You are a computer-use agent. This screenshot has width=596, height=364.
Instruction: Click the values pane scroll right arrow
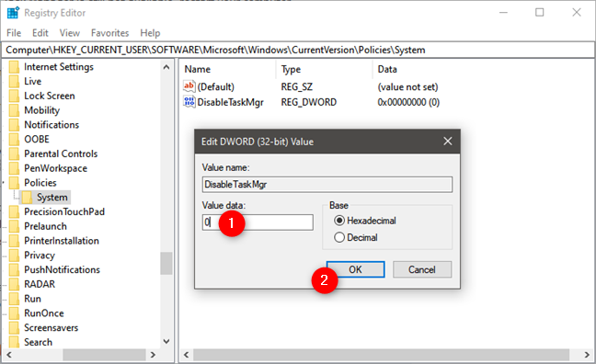coord(587,355)
